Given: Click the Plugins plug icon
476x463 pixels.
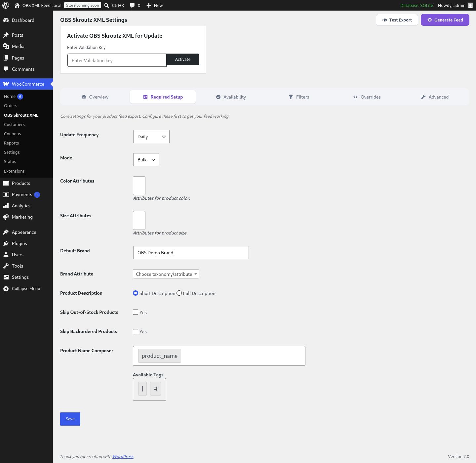Looking at the screenshot, I should pos(6,243).
